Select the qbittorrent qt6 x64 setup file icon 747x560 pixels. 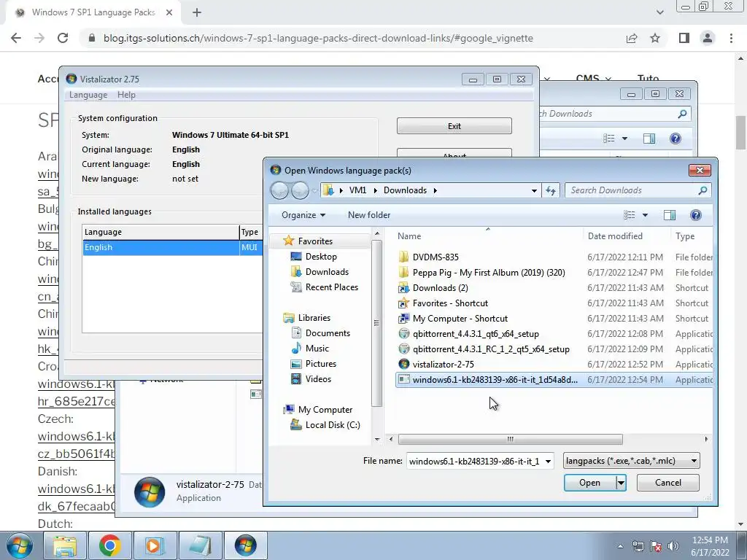pos(403,334)
